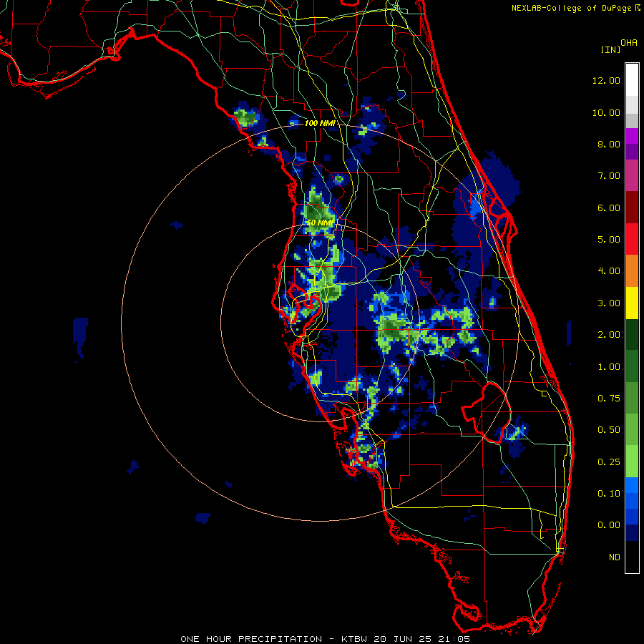Pick the orange swatch in the color scale
Viewport: 644px width, 644px height.
click(632, 271)
